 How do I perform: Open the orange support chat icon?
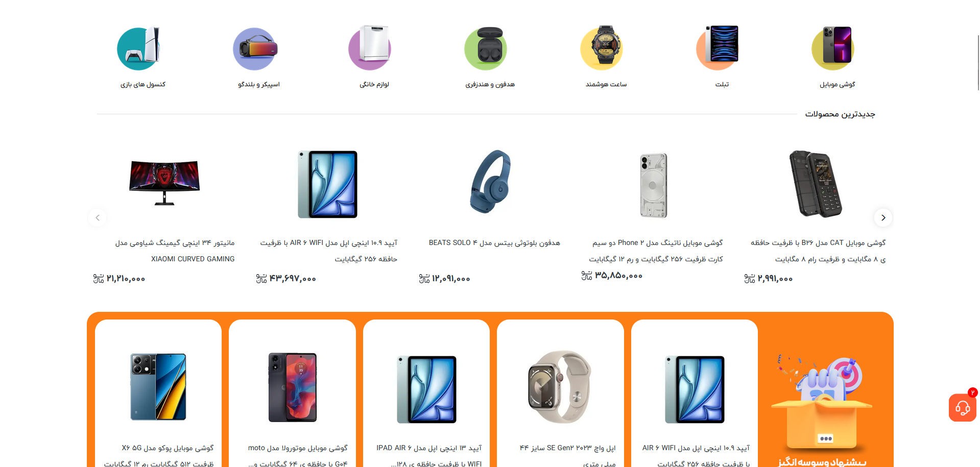point(963,407)
